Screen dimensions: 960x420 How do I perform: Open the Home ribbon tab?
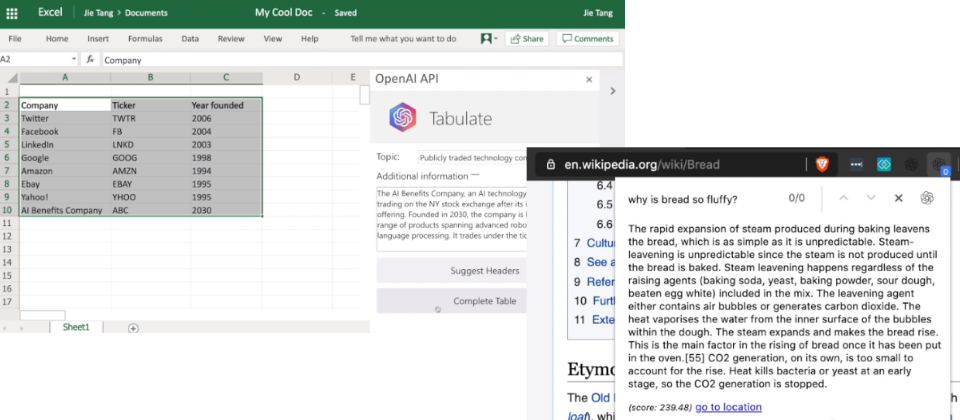coord(57,39)
